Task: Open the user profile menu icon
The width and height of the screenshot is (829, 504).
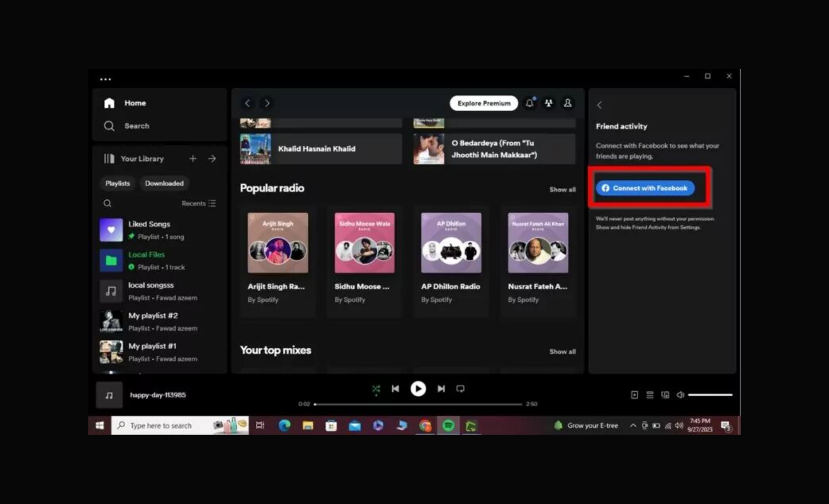Action: point(568,103)
